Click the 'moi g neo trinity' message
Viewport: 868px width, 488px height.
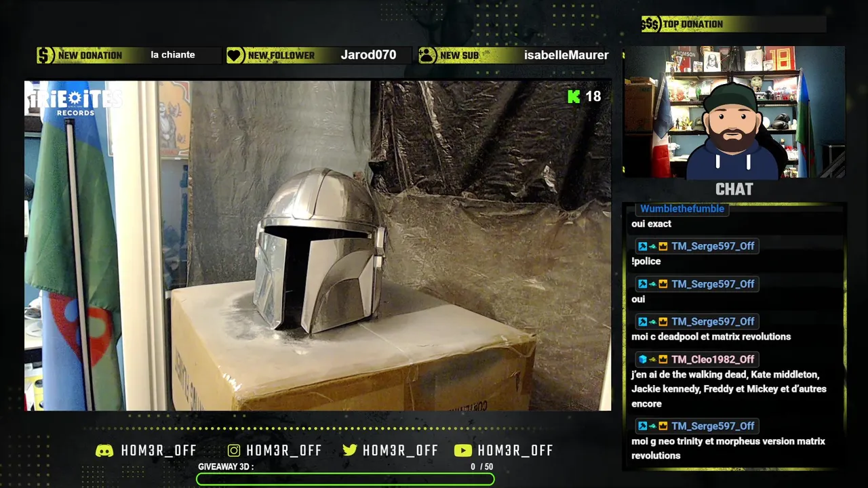coord(728,449)
